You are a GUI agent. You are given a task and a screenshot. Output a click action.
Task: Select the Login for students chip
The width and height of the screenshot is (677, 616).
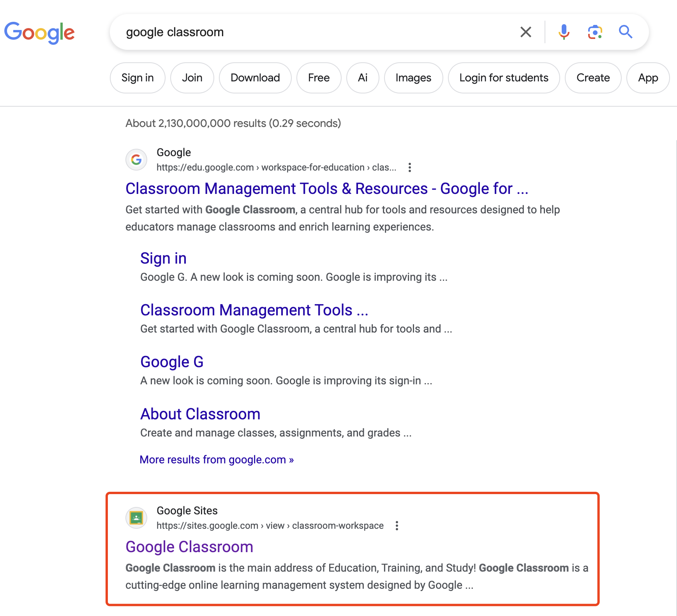[x=504, y=78]
